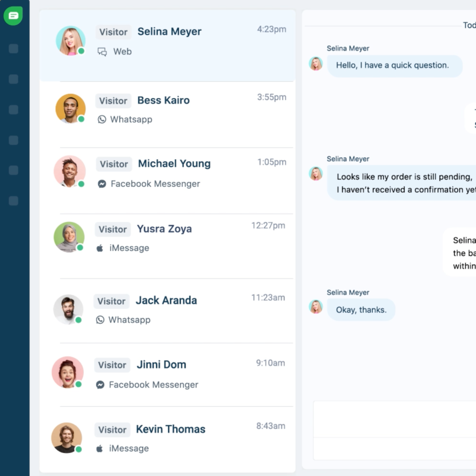
Task: Open Jack Aranda's Whatsapp chat
Action: pos(166,300)
